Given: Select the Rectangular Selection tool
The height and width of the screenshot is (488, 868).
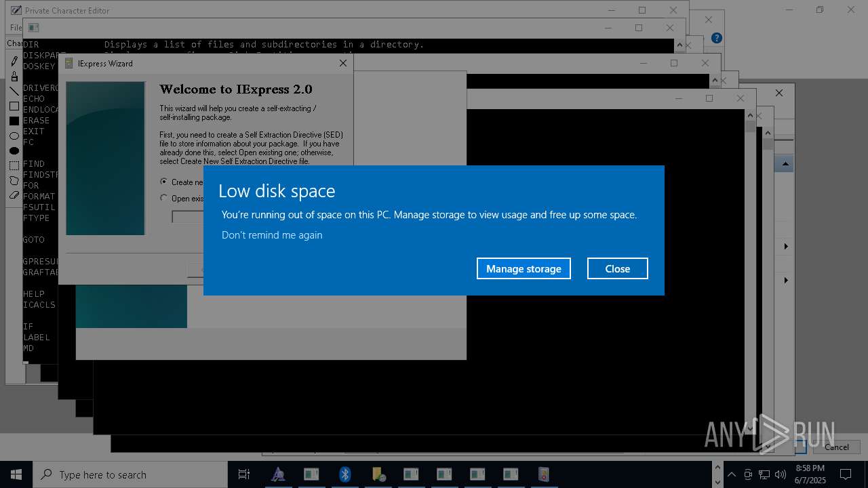Looking at the screenshot, I should (x=14, y=165).
